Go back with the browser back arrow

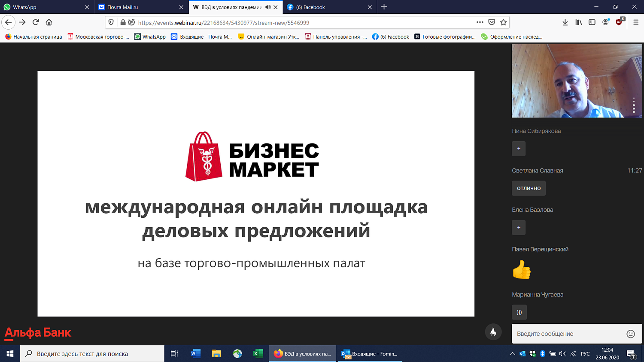pyautogui.click(x=9, y=22)
